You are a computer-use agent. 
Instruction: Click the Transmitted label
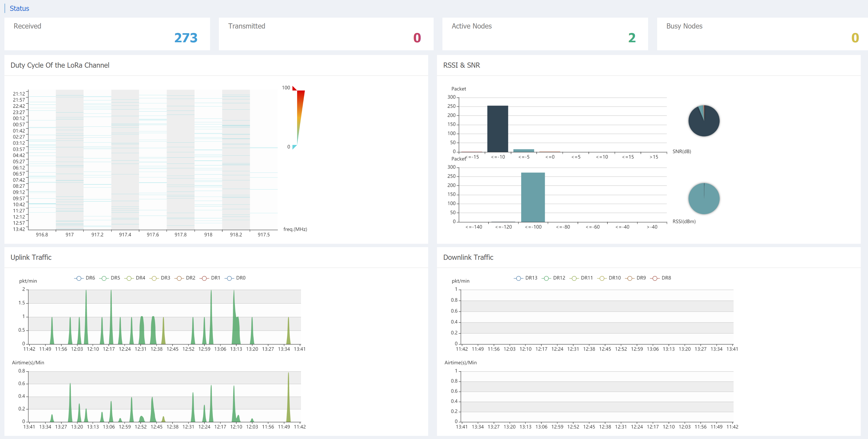(x=247, y=26)
